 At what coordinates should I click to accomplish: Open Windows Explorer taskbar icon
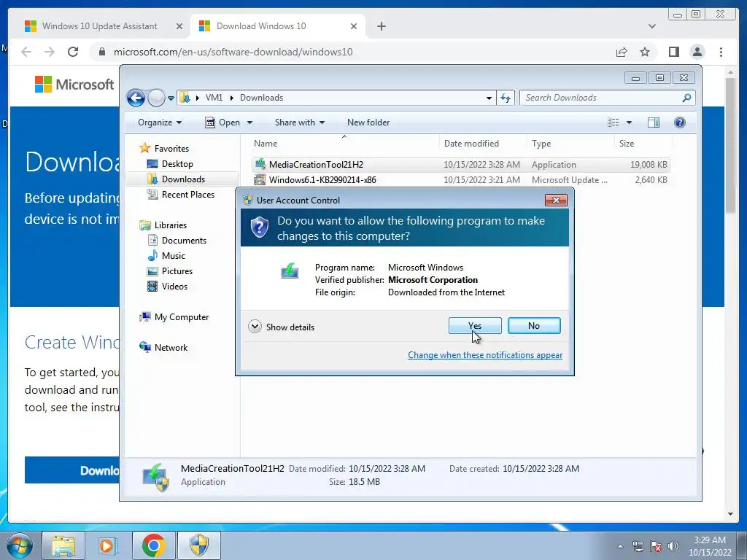(63, 545)
